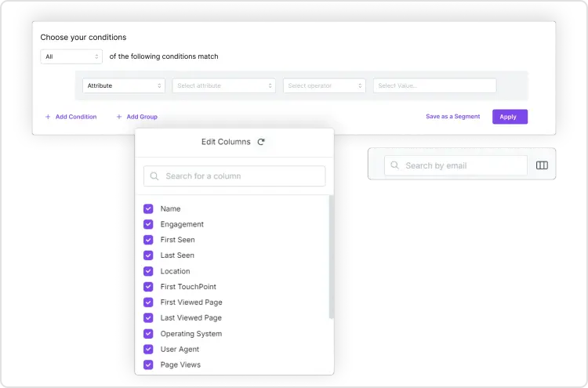The width and height of the screenshot is (588, 388).
Task: Click the Apply button
Action: pos(510,117)
